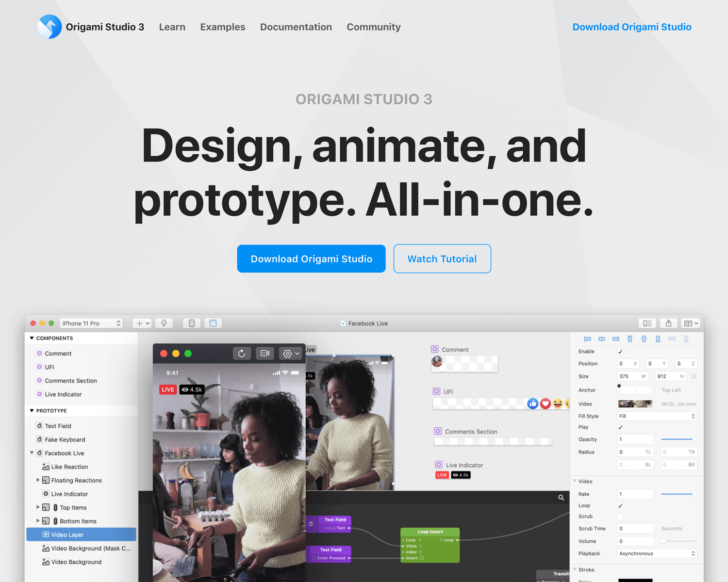Click the Live Indicator component icon on canvas
Image resolution: width=728 pixels, height=582 pixels.
(x=439, y=465)
